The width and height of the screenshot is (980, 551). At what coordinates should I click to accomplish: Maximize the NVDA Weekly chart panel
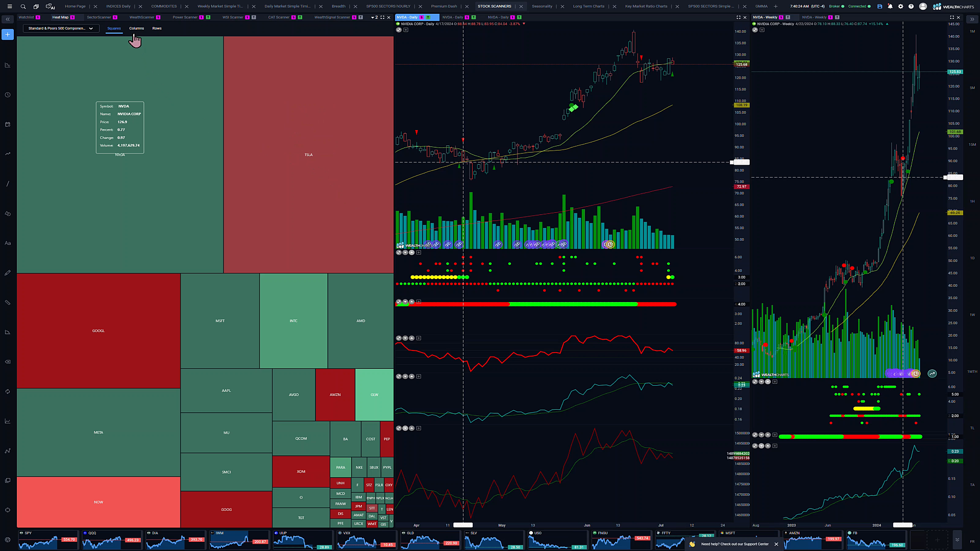click(x=951, y=17)
